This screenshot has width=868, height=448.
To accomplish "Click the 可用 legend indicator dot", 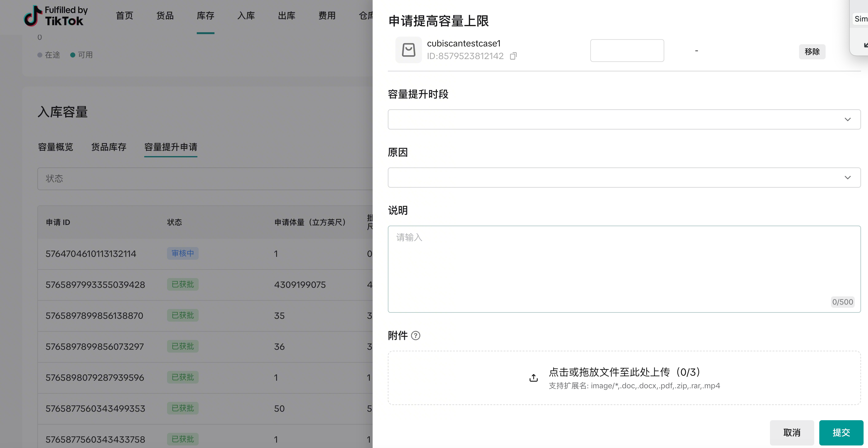I will click(72, 55).
